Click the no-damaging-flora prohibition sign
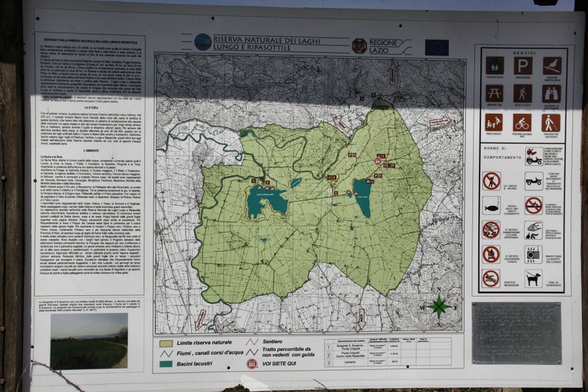This screenshot has width=588, height=392. [491, 230]
